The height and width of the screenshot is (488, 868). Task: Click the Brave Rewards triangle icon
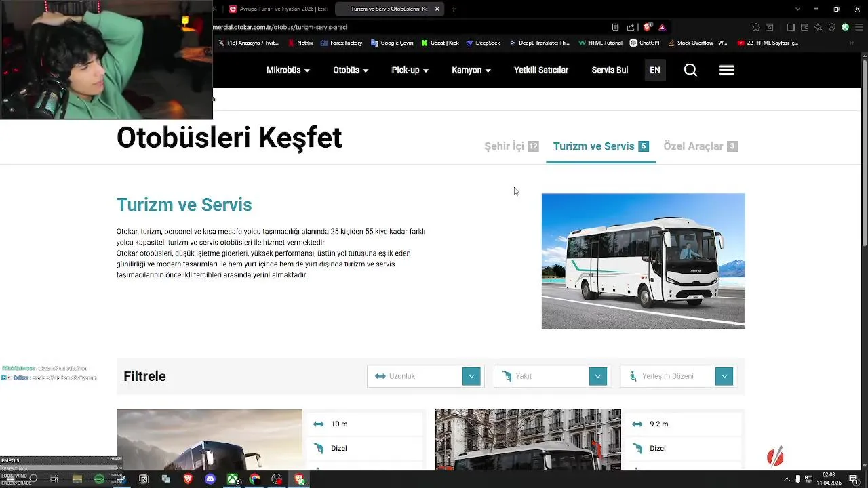coord(662,27)
